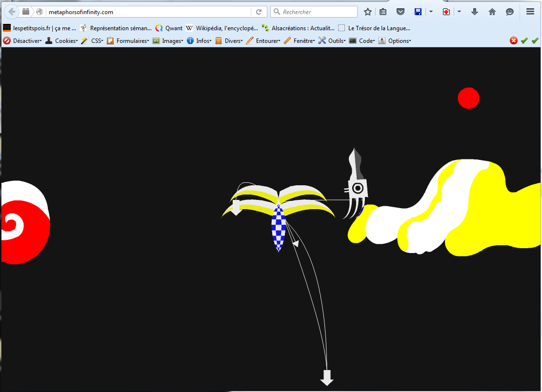The image size is (542, 392).
Task: Click the blue checkered body shape
Action: click(278, 229)
